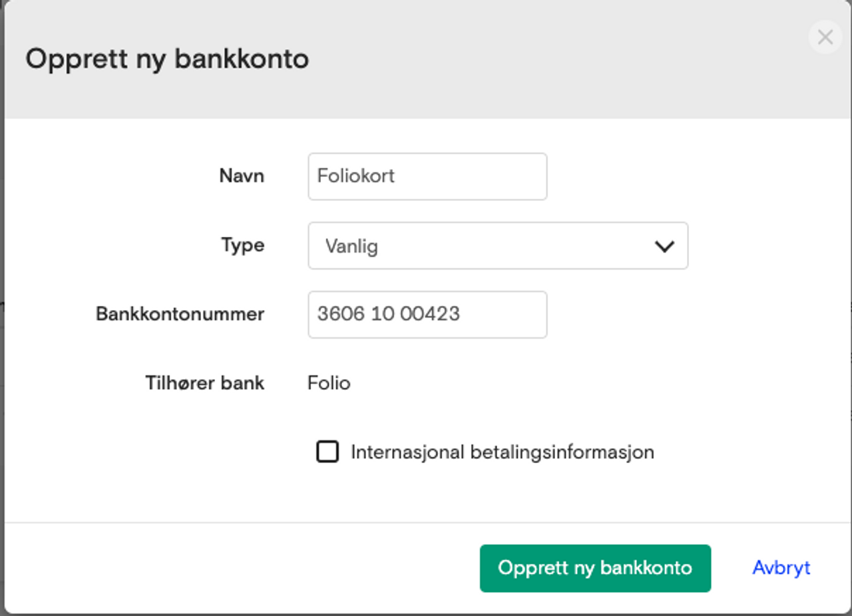
Task: Open the Type dropdown showing Vanlig
Action: point(498,245)
